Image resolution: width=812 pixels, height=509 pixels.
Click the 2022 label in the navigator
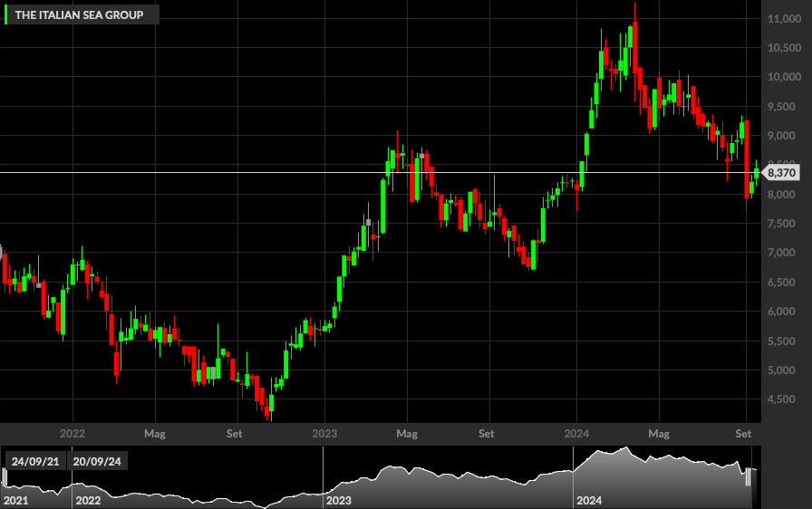[x=88, y=501]
